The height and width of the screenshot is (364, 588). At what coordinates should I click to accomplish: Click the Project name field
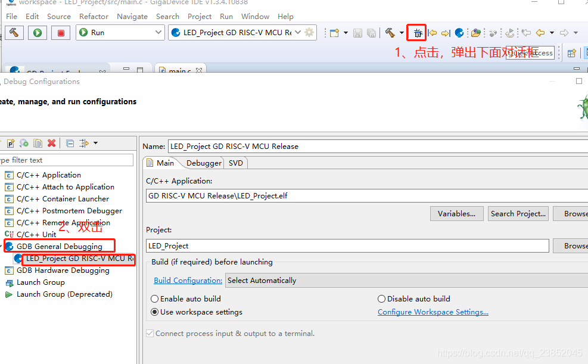[348, 246]
